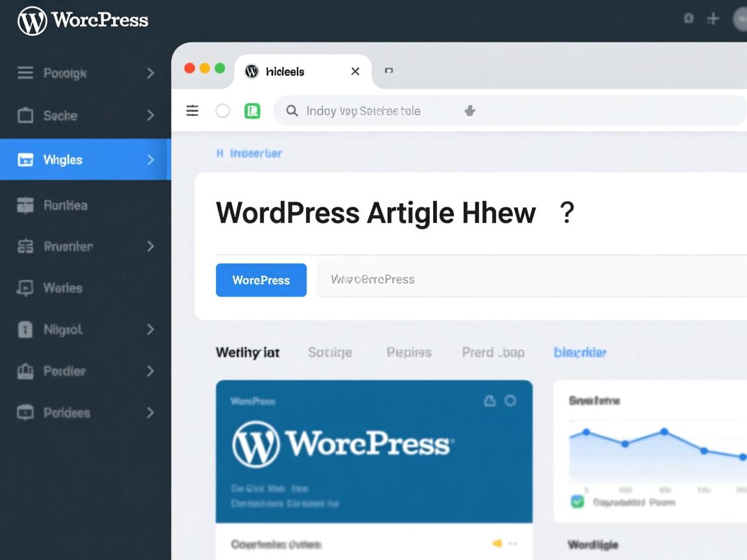Image resolution: width=747 pixels, height=560 pixels.
Task: Switch to the Sotige tab
Action: point(330,352)
